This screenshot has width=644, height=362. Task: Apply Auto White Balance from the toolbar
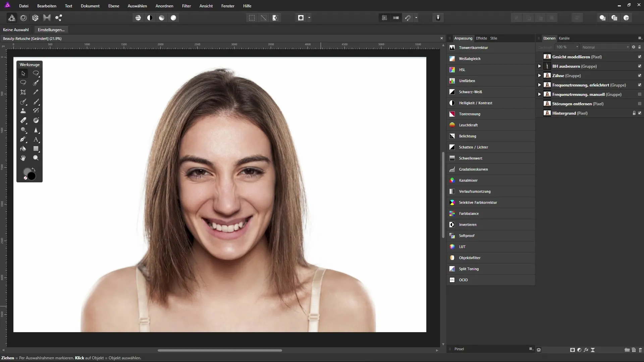click(x=173, y=18)
